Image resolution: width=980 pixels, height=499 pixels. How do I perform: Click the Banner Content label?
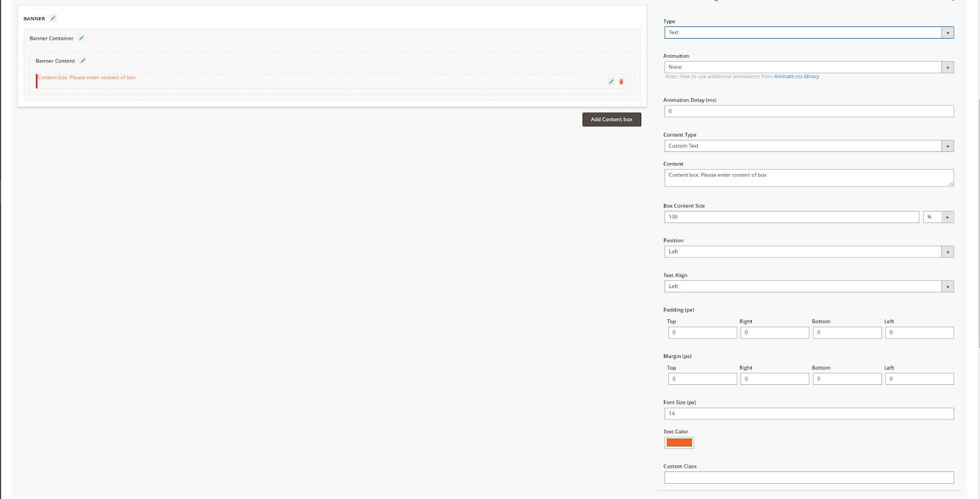[x=55, y=61]
